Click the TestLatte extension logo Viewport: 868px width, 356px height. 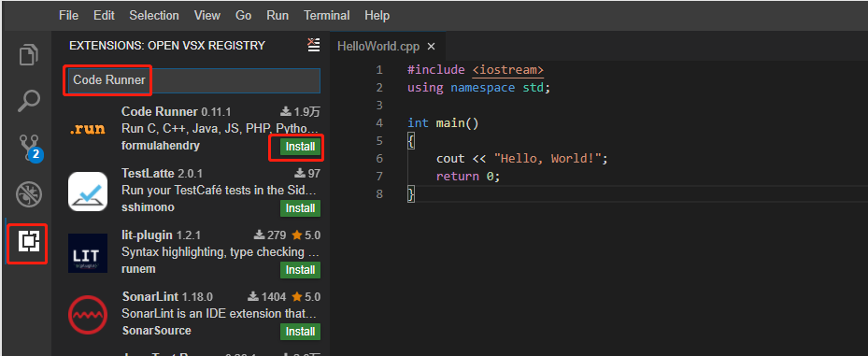(88, 191)
